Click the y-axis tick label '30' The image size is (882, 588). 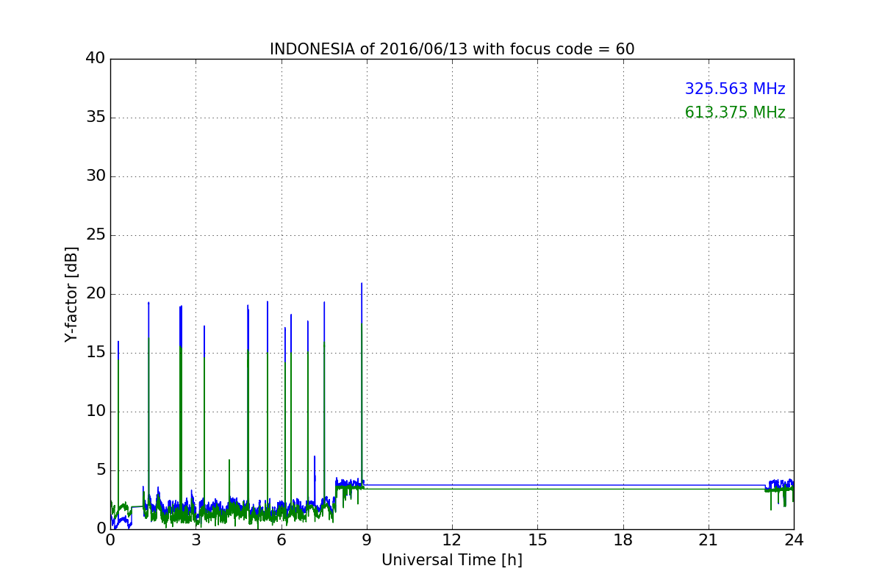point(95,176)
